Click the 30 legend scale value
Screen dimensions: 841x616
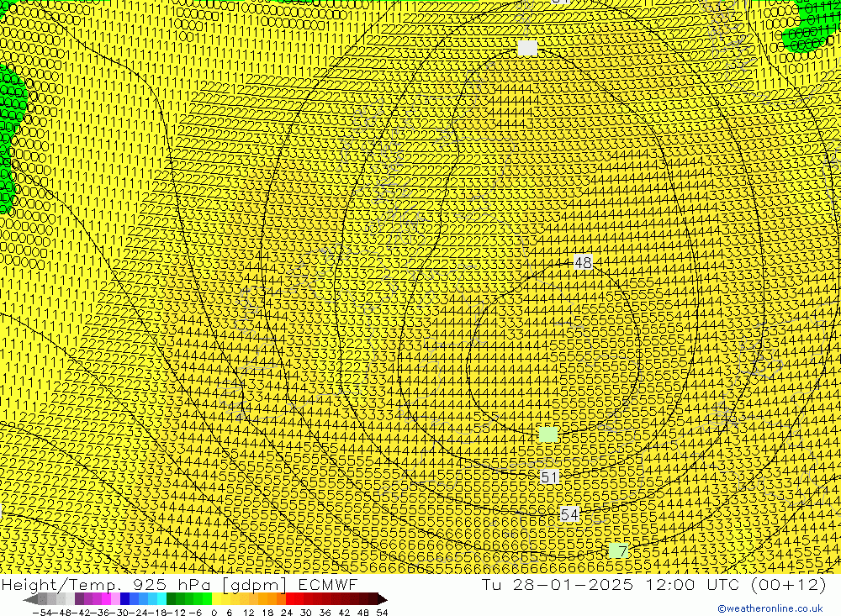point(306,613)
